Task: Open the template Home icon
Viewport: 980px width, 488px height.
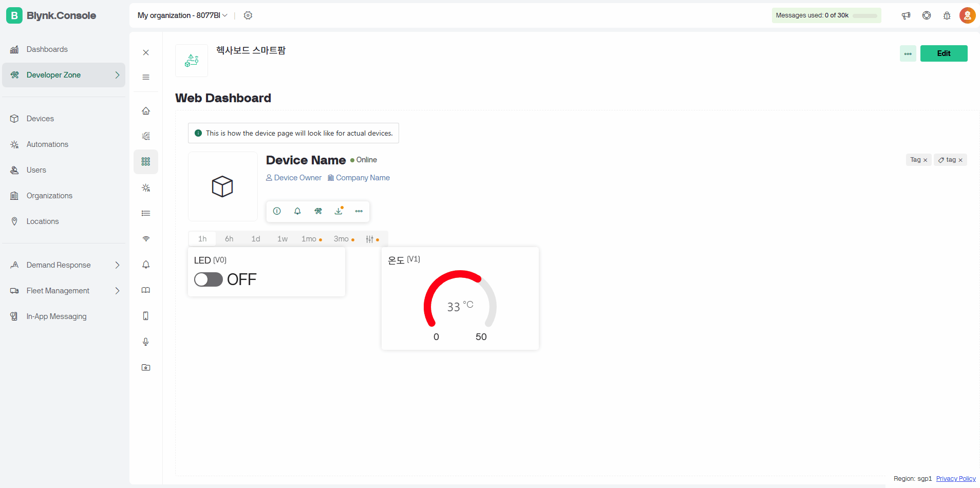Action: point(146,111)
